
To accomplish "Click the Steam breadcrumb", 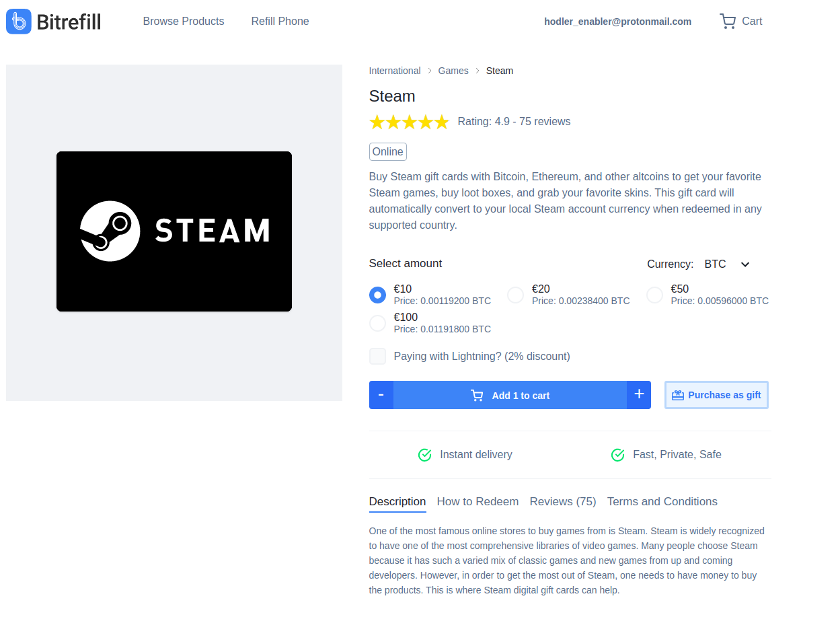I will click(500, 71).
